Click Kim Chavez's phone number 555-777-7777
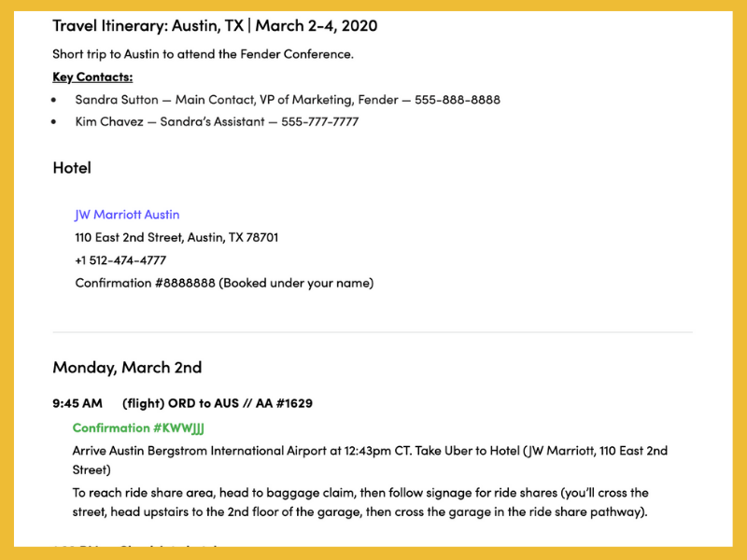Viewport: 747px width, 560px height. tap(319, 121)
